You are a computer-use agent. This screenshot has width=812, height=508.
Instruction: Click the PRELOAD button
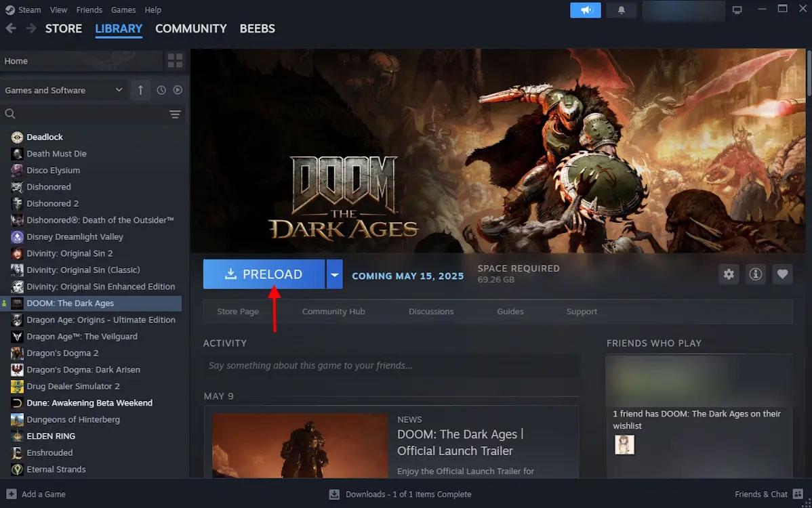point(264,274)
